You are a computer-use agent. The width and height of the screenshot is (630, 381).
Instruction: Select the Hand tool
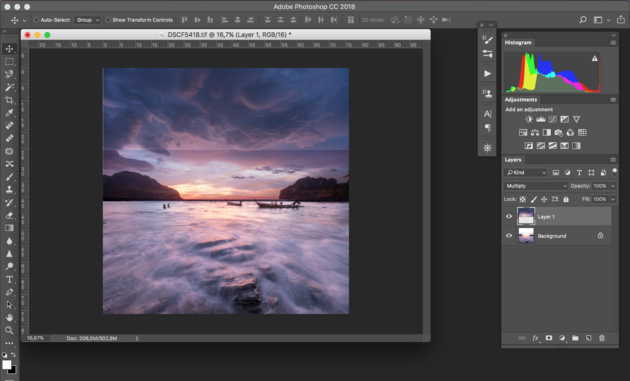click(9, 318)
